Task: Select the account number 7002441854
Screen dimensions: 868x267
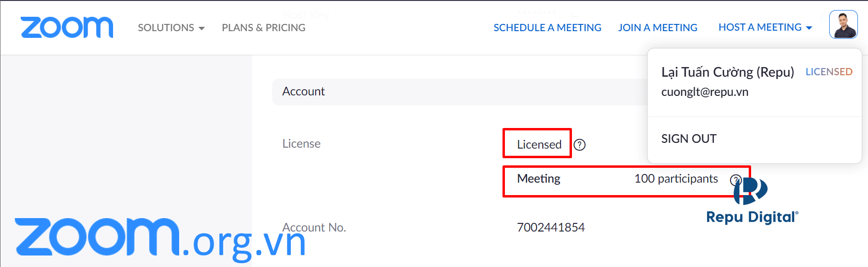Action: (x=551, y=227)
